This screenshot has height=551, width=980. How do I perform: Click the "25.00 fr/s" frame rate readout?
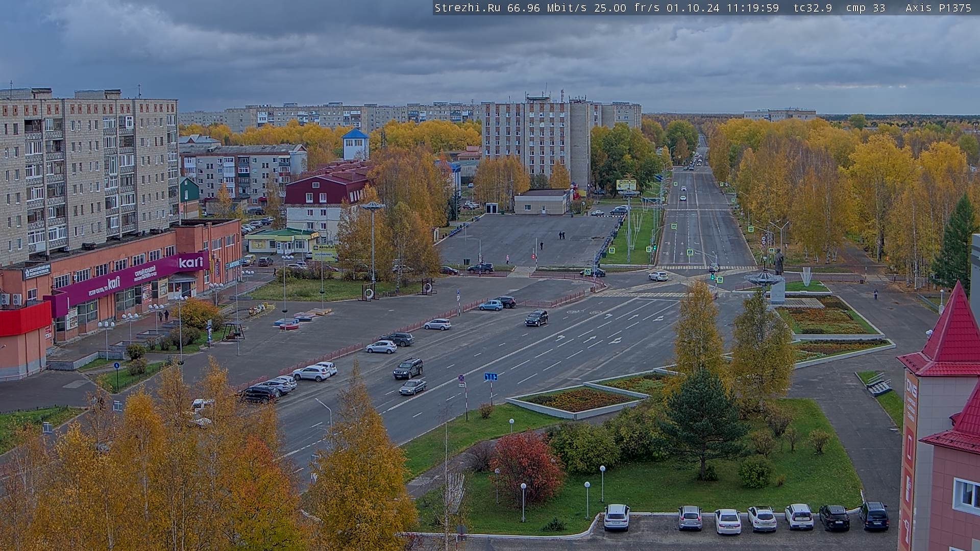click(627, 8)
